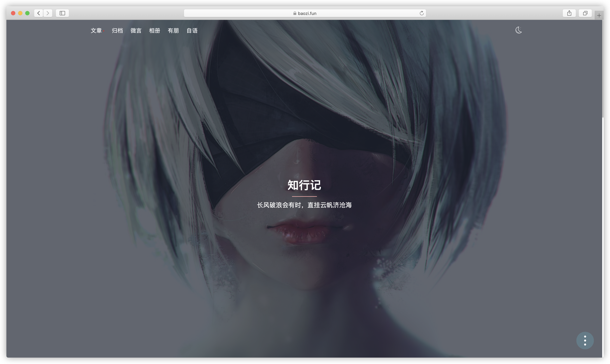Add a new Safari tab
The height and width of the screenshot is (364, 610).
tap(599, 16)
